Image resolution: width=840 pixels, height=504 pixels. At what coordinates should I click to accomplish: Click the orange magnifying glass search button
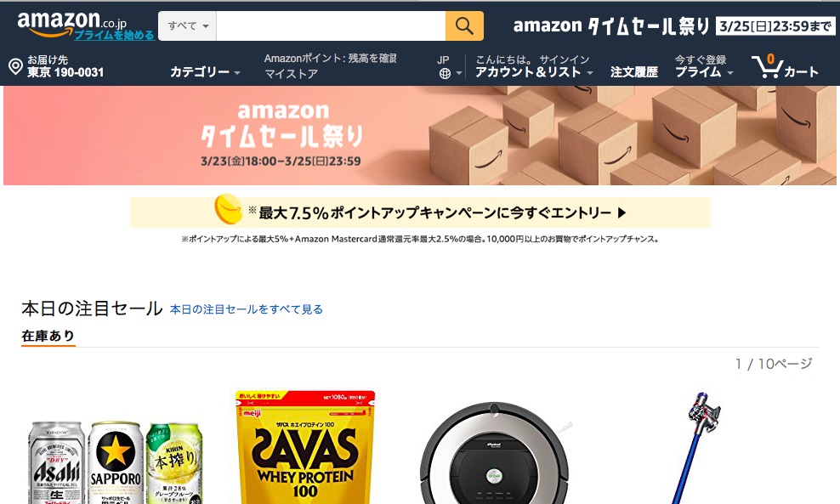(464, 25)
